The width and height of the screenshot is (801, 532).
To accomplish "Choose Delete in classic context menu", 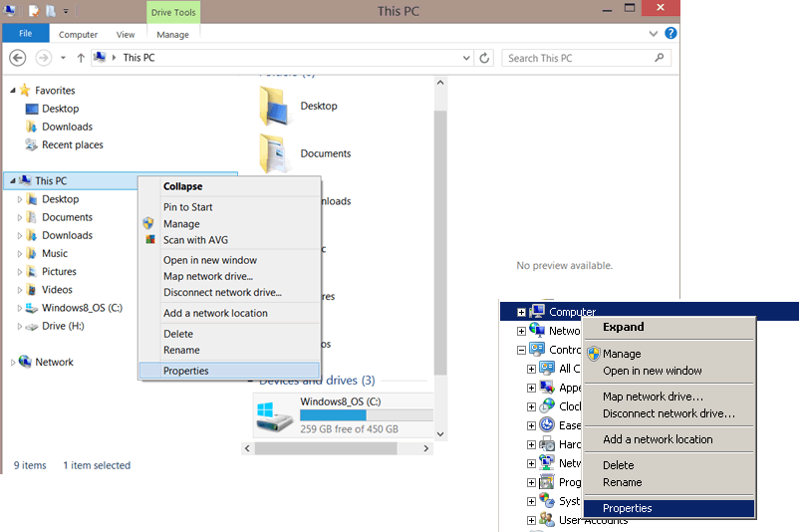I will click(x=618, y=465).
